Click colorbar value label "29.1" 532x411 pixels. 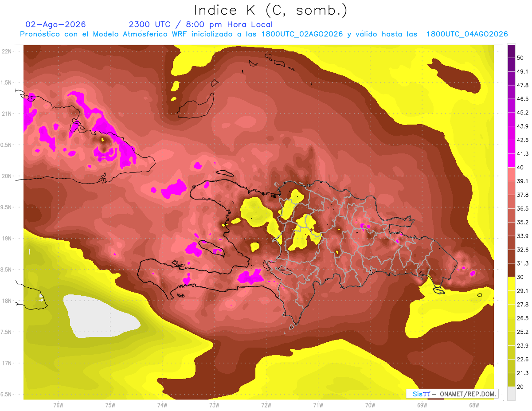click(x=522, y=291)
